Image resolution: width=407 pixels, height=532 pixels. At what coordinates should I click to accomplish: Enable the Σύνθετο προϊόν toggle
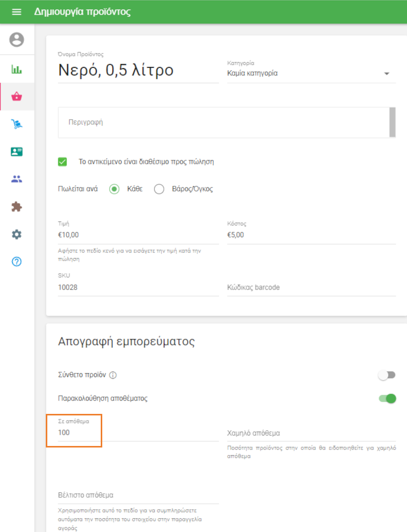coord(387,375)
